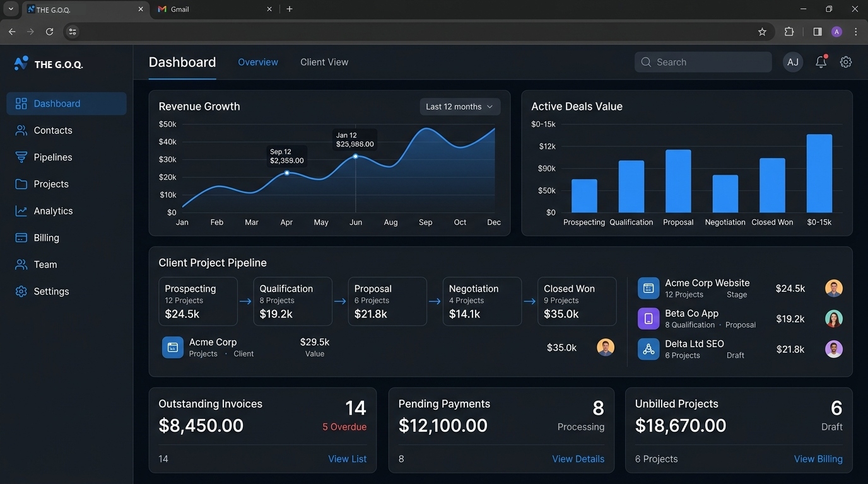Click the Sep 12 chart data point
The width and height of the screenshot is (868, 484).
point(287,173)
